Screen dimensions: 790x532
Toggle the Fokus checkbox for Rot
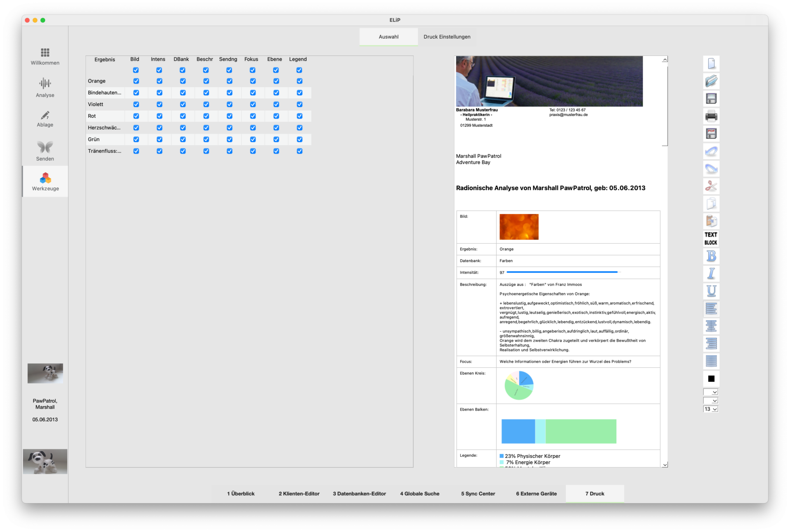coord(253,116)
